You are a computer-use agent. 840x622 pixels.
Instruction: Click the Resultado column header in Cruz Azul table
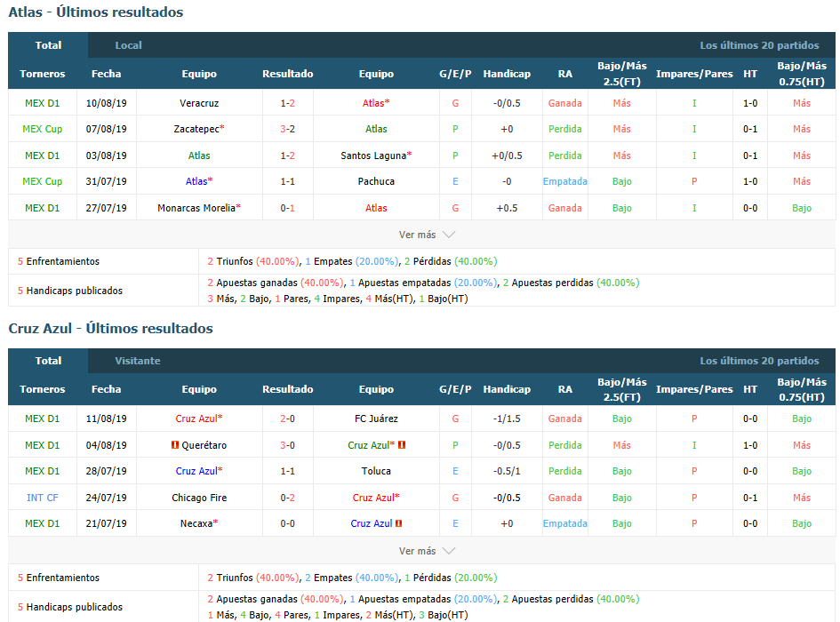pos(288,389)
